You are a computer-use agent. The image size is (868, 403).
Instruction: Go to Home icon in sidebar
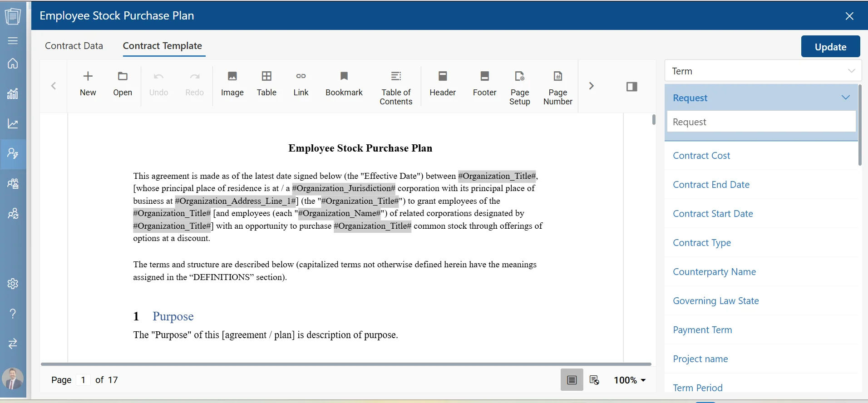(13, 64)
